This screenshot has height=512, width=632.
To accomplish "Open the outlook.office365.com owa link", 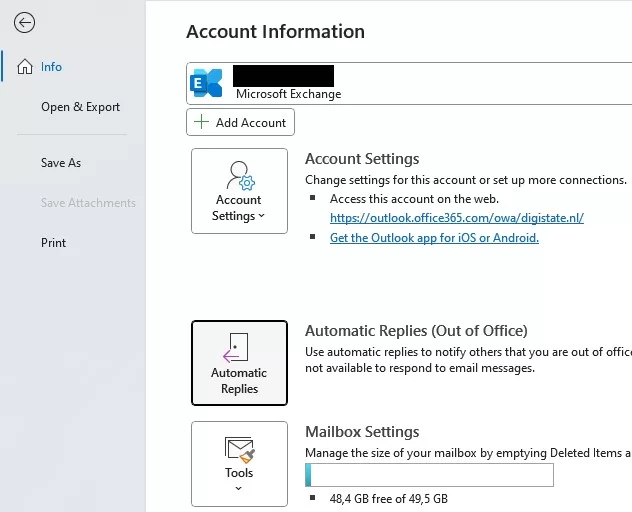I will [x=457, y=218].
